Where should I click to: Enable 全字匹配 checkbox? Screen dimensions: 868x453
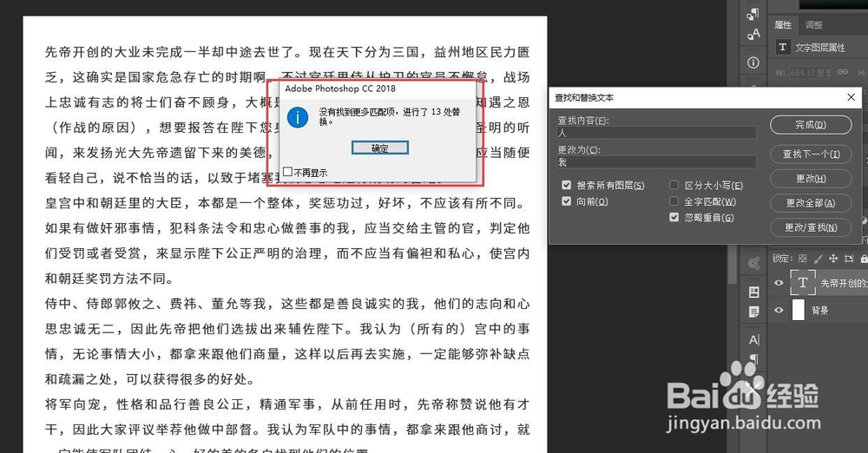coord(674,201)
